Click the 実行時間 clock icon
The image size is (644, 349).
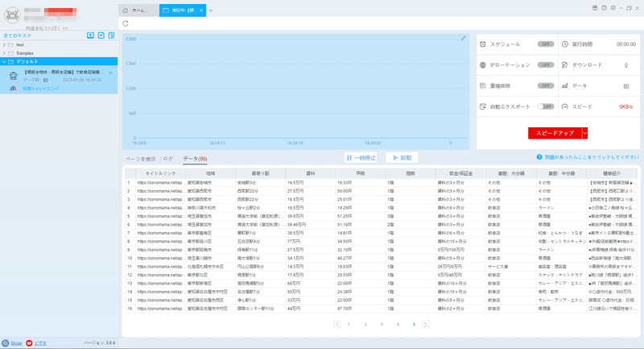pyautogui.click(x=565, y=44)
